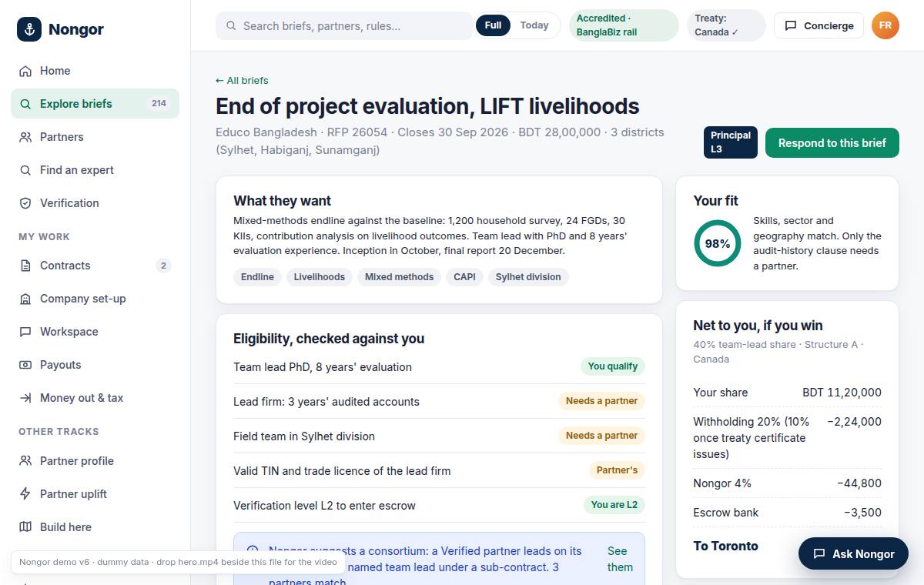Viewport: 924px width, 585px height.
Task: Click You qualify status for Team lead PhD
Action: pyautogui.click(x=613, y=366)
